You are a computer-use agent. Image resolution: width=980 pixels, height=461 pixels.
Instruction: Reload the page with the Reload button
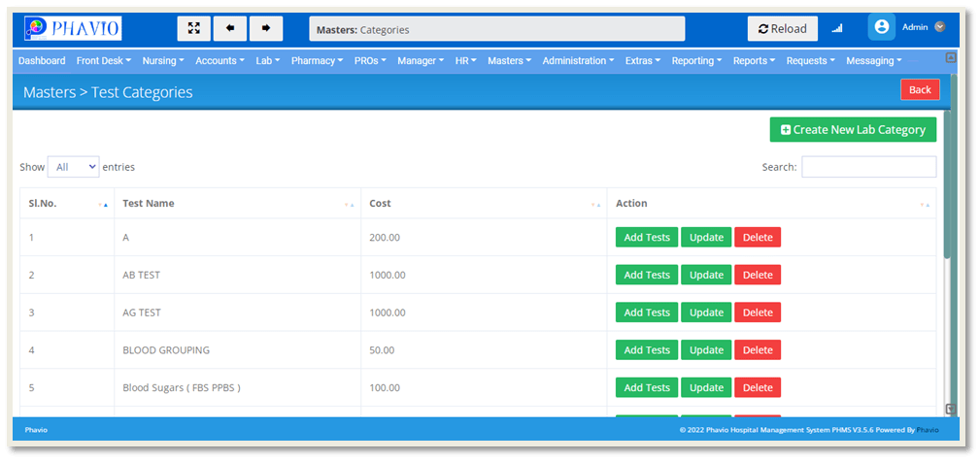click(x=783, y=29)
